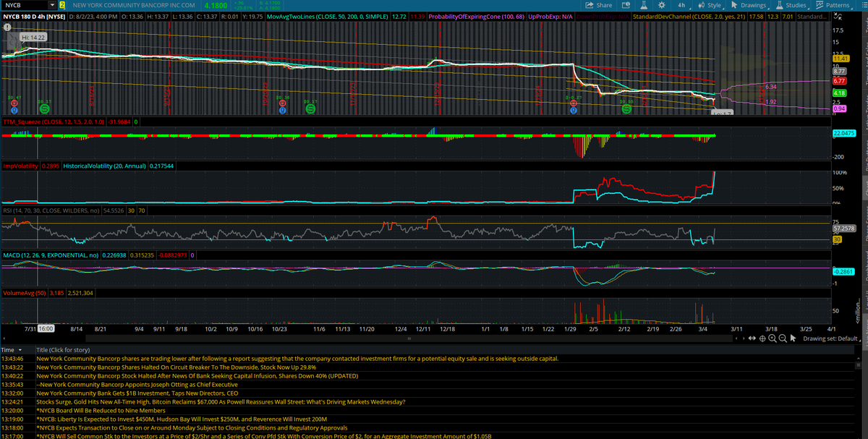Click the blue bulb icon near 10/23
868x439 pixels.
[x=283, y=111]
